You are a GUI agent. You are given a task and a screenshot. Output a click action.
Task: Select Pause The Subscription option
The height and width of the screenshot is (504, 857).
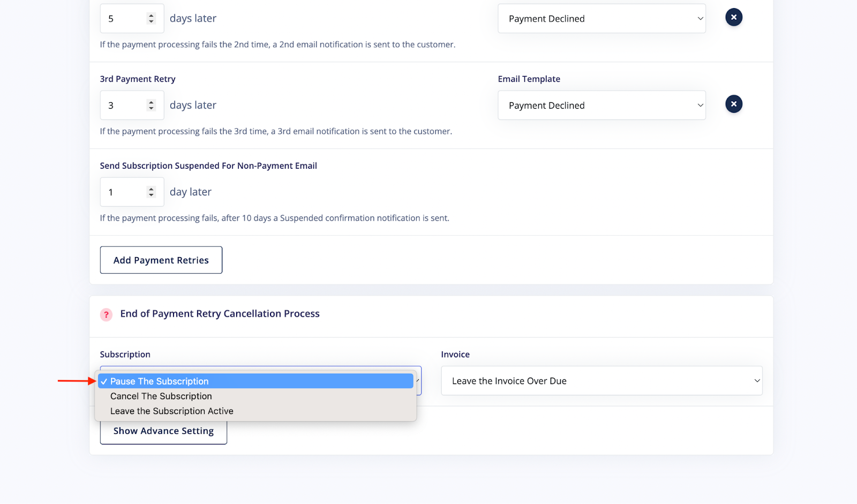click(x=255, y=381)
